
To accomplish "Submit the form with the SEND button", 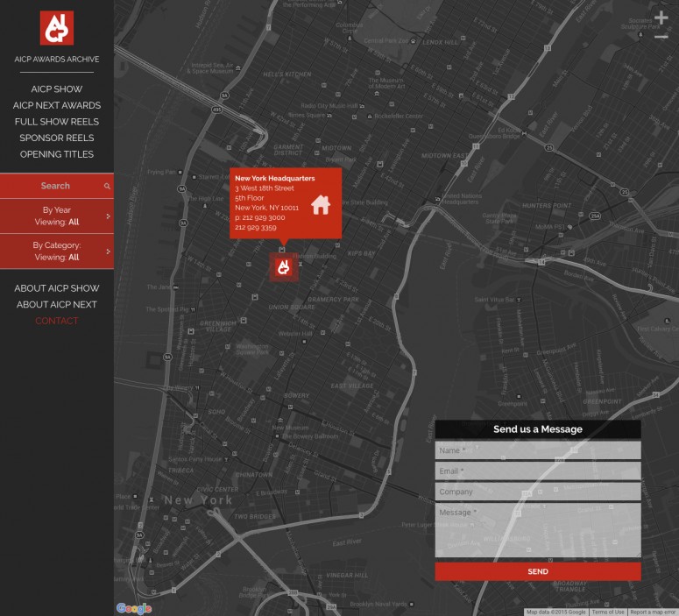I will tap(538, 571).
